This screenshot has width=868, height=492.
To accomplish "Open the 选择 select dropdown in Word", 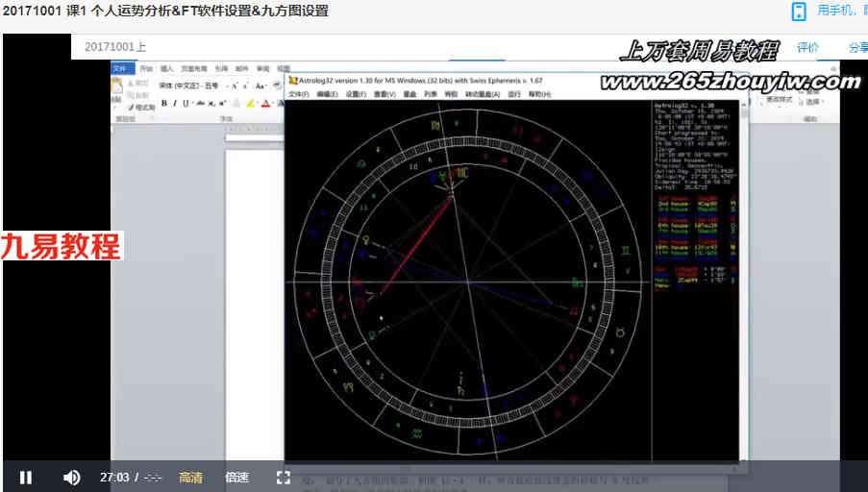I will 814,102.
